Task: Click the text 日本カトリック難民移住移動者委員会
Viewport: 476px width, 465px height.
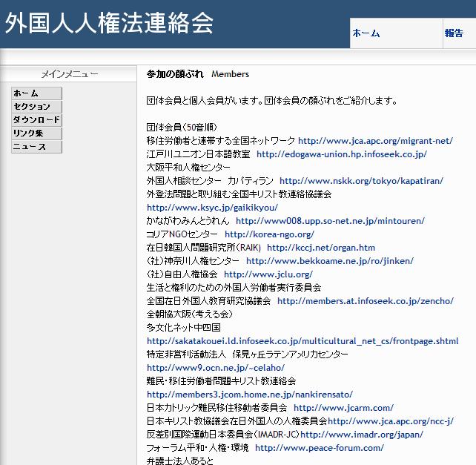Action: tap(216, 408)
